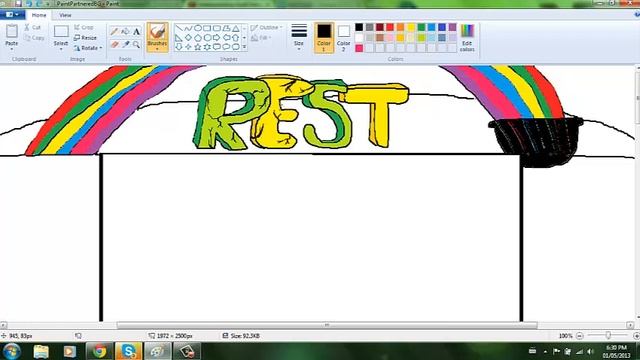640x360 pixels.
Task: Open the Windows Start menu
Action: [x=11, y=351]
